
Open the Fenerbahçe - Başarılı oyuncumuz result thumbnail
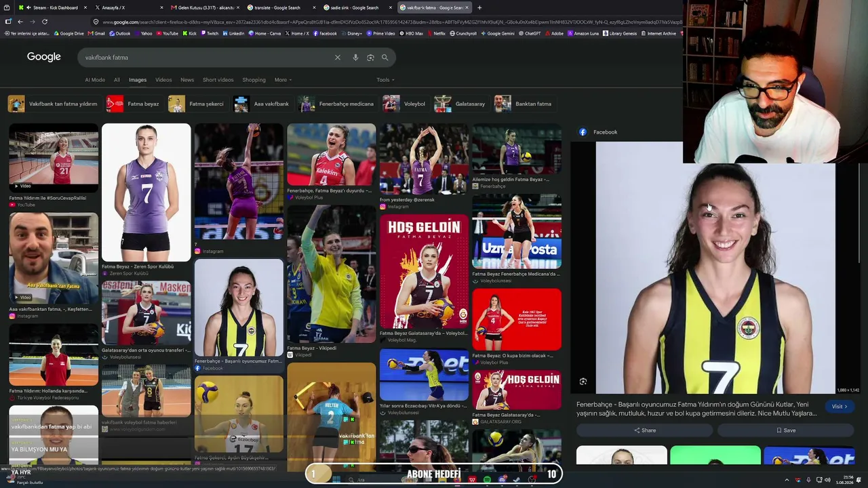(239, 307)
